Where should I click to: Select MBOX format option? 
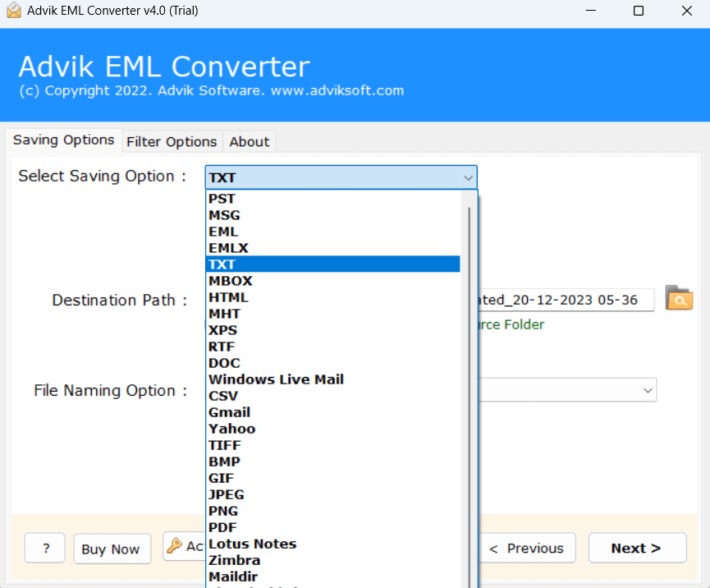pos(332,281)
